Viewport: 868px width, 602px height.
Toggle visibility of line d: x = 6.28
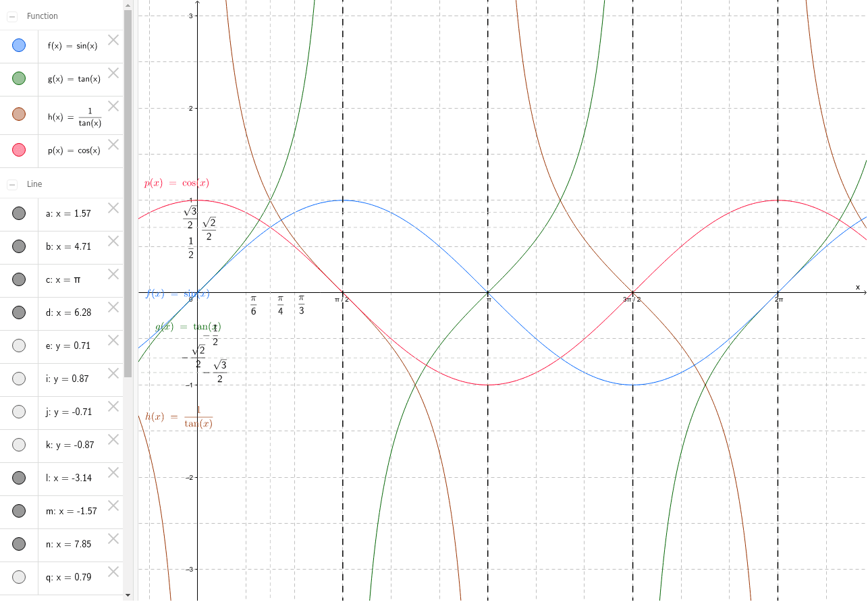[19, 312]
